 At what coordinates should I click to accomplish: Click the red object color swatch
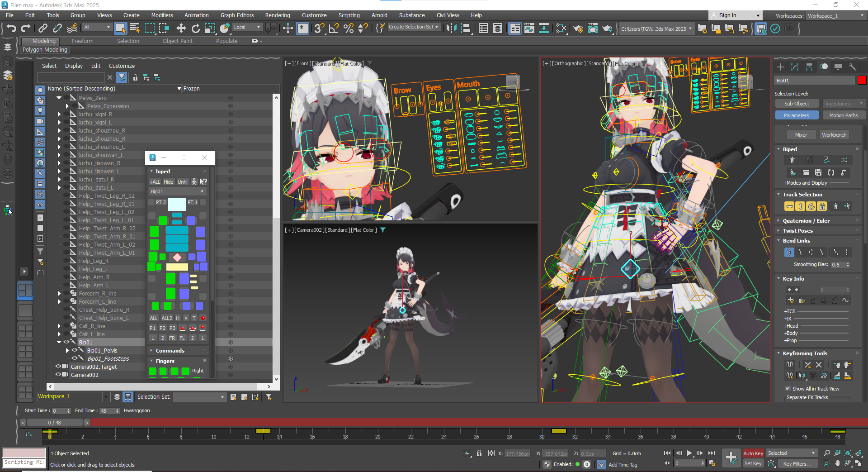coord(862,81)
